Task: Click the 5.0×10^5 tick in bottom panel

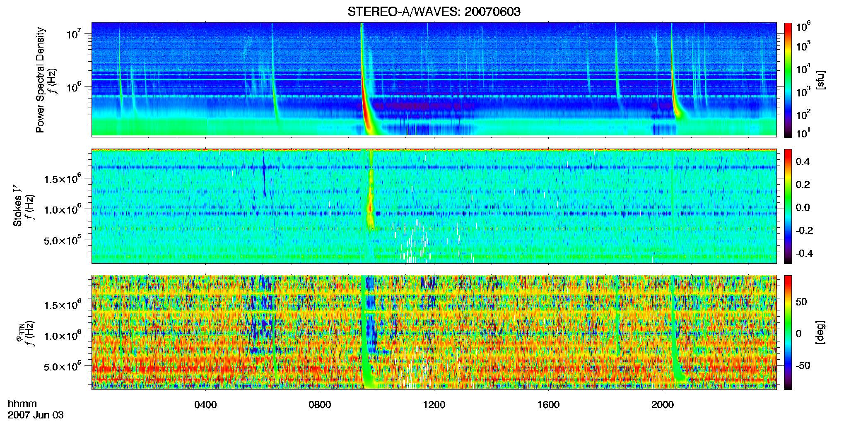Action: point(63,366)
